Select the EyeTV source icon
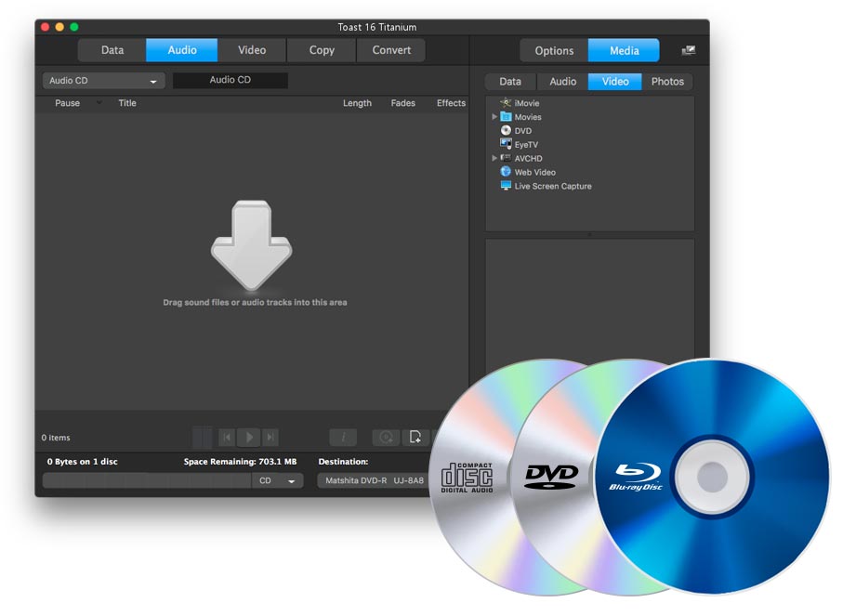The height and width of the screenshot is (616, 856). 506,144
